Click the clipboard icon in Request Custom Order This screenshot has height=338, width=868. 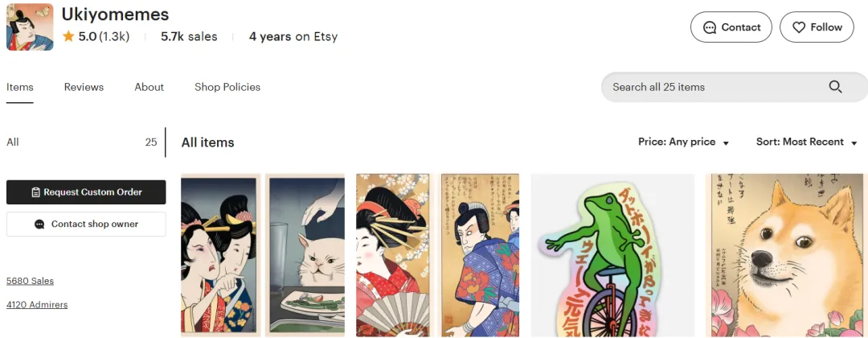tap(36, 192)
